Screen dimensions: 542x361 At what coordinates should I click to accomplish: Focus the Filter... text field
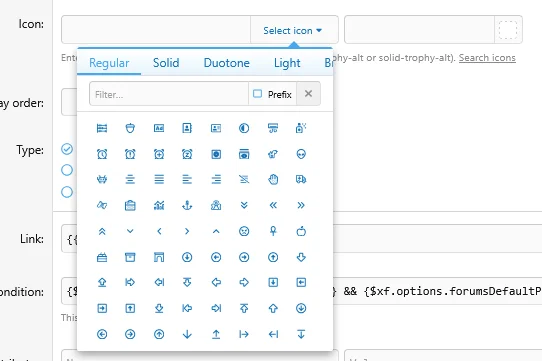(169, 94)
